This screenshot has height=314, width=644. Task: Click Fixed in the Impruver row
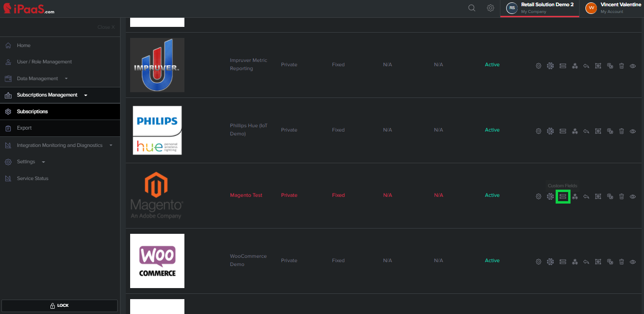(338, 65)
